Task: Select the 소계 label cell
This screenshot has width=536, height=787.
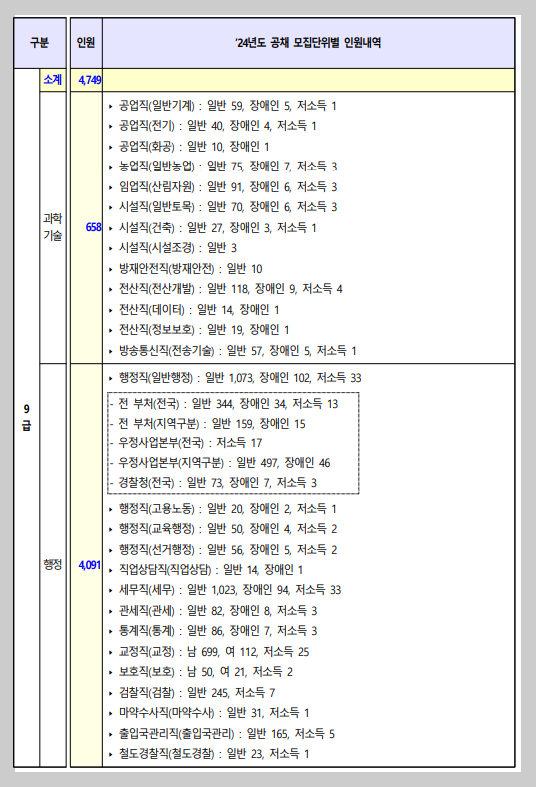Action: [x=53, y=80]
